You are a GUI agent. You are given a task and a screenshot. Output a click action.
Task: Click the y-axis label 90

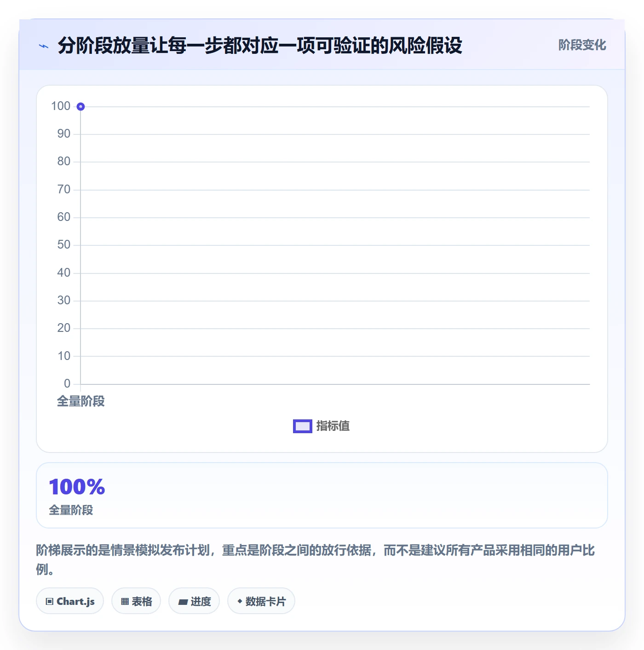[64, 134]
